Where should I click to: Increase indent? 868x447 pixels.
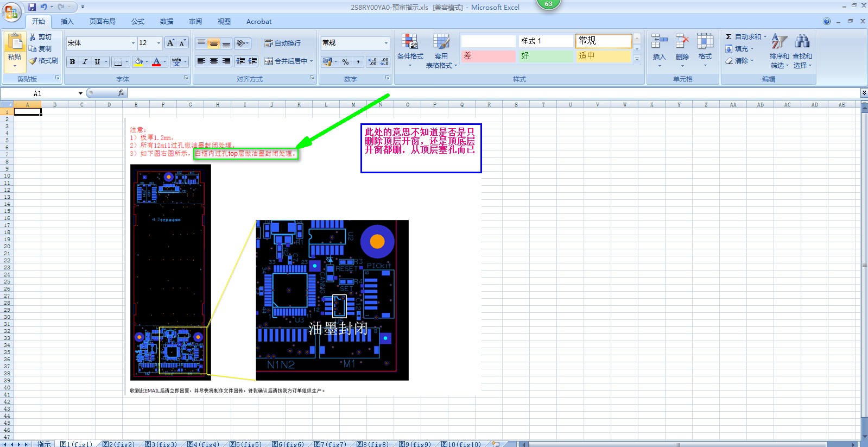(253, 61)
